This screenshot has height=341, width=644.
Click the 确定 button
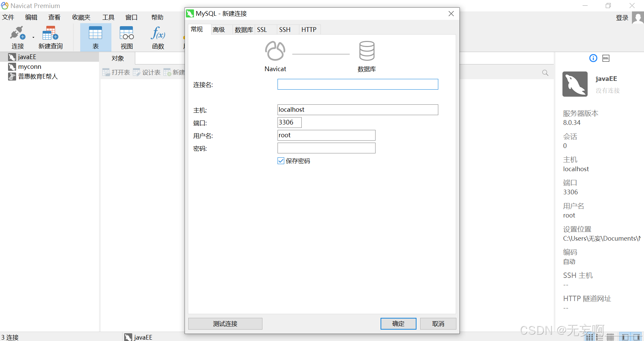(398, 324)
